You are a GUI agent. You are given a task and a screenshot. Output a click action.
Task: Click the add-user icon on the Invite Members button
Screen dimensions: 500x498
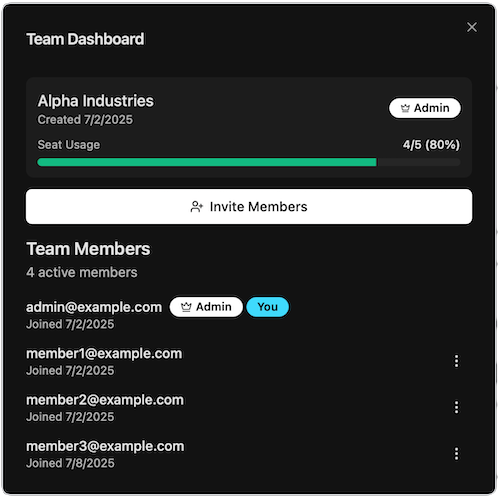pos(197,207)
